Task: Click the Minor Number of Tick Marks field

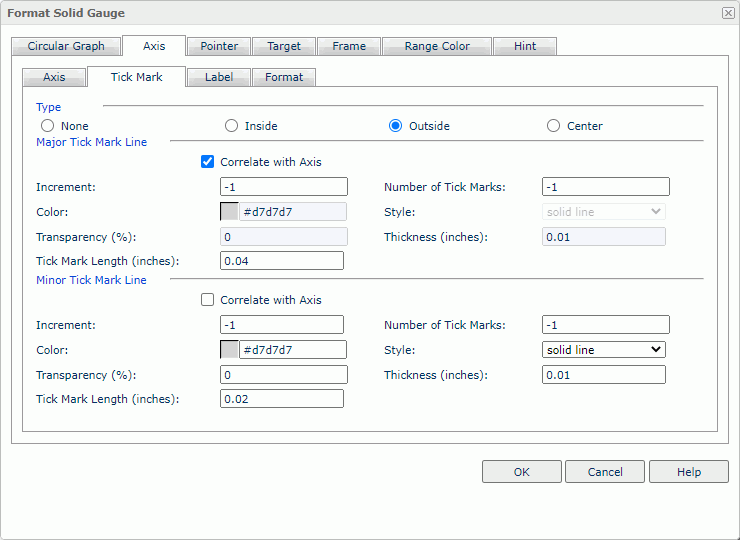Action: (606, 324)
